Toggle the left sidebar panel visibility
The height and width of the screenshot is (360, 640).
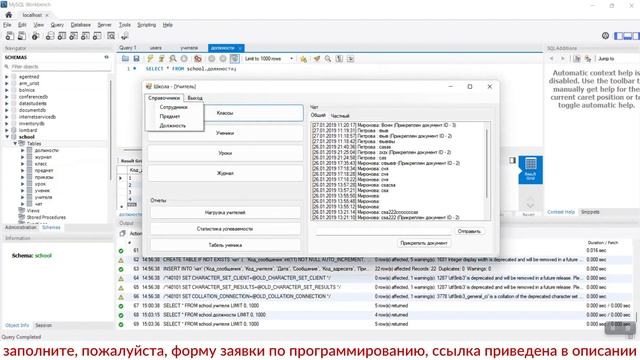click(619, 36)
